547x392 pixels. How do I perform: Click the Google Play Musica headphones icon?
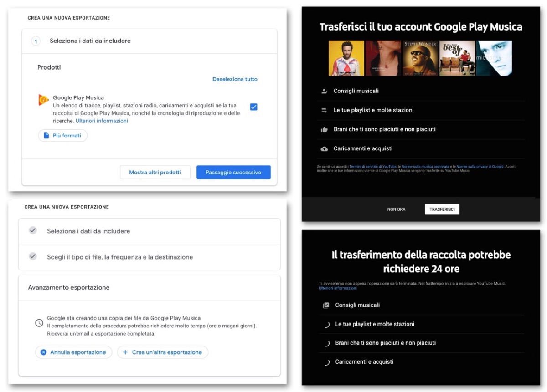(43, 100)
